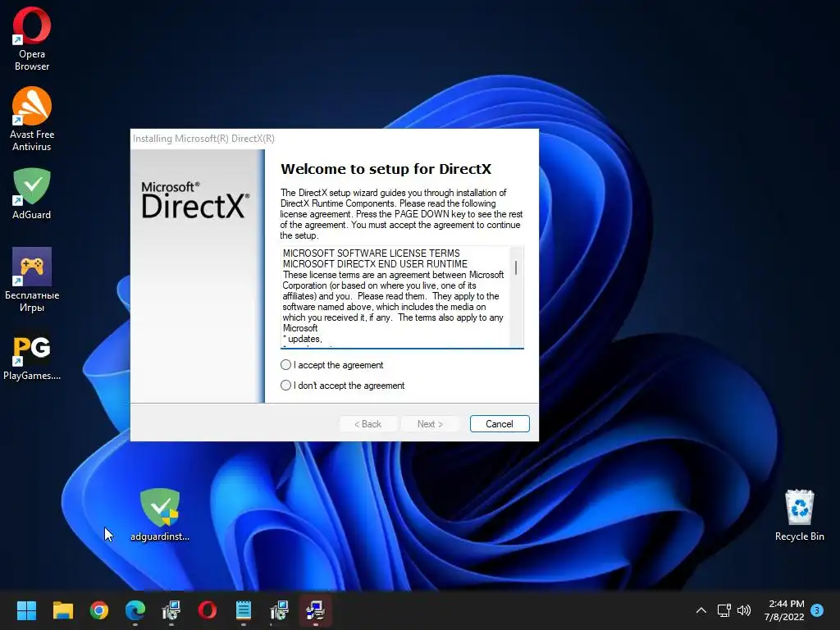Open Microsoft Edge from the taskbar
840x630 pixels.
(x=135, y=610)
